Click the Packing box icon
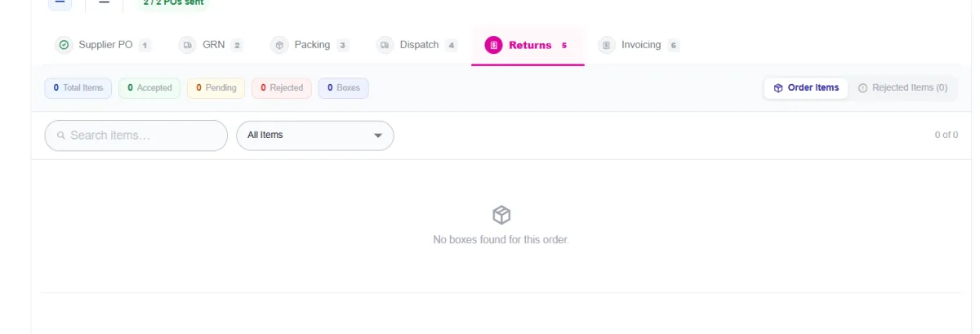 (x=279, y=45)
